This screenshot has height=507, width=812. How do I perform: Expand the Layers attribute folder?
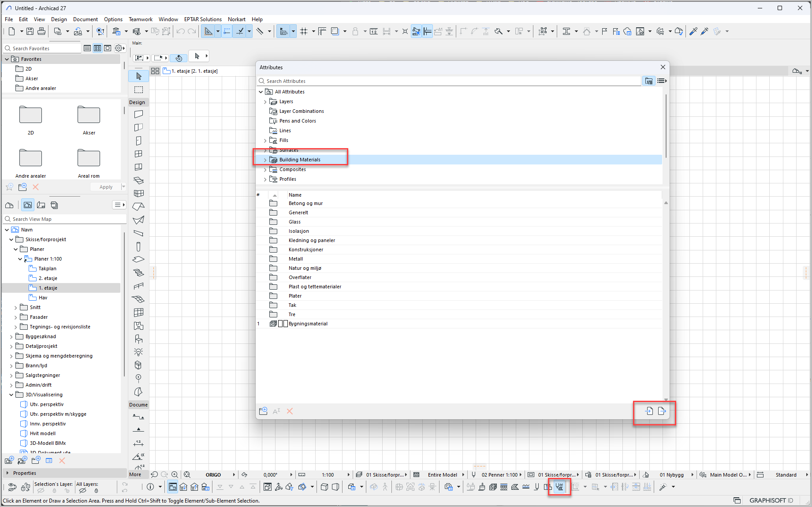[265, 102]
